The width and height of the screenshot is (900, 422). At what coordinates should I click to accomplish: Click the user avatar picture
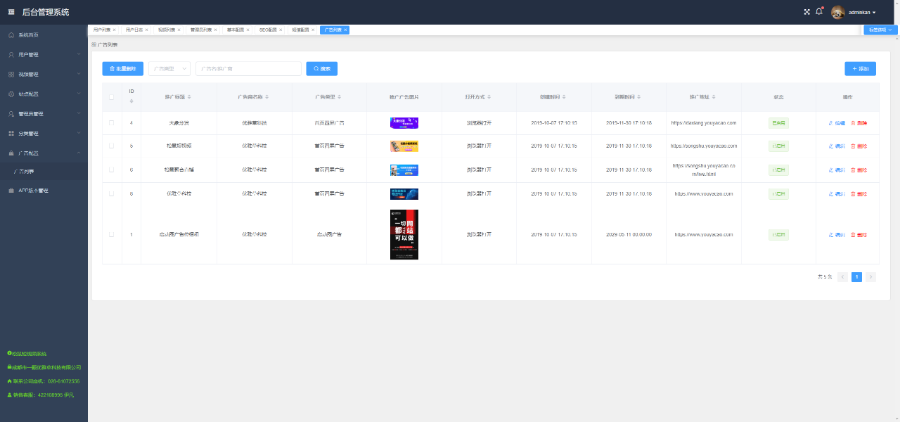click(837, 12)
